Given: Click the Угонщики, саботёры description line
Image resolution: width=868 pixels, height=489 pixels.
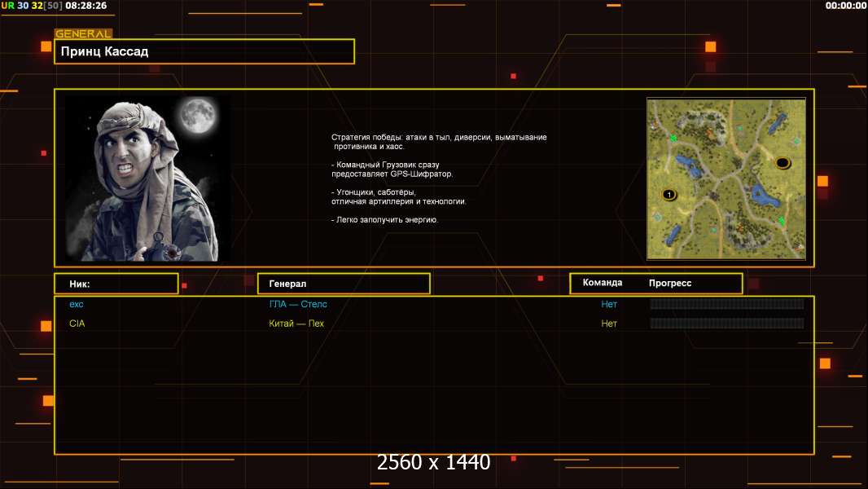Looking at the screenshot, I should (398, 196).
